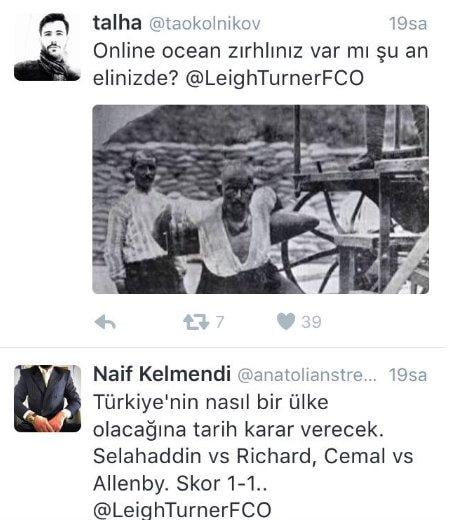This screenshot has height=520, width=464.
Task: Tap the 19sa timestamp on talha's tweet
Action: (408, 24)
